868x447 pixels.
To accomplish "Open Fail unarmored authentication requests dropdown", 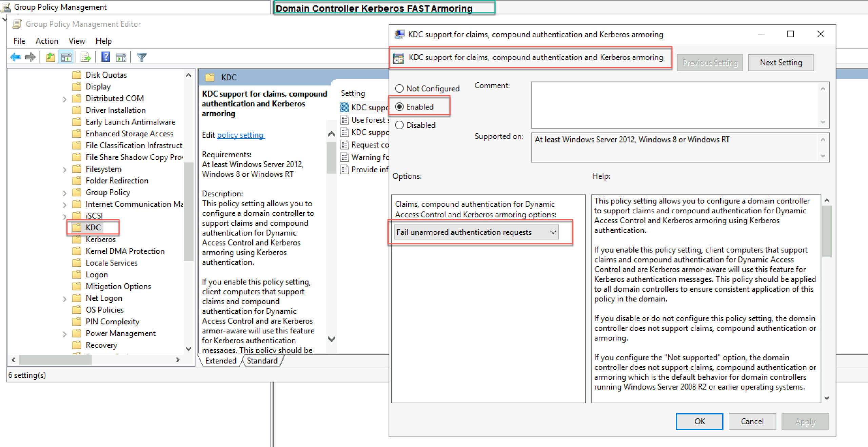I will point(476,232).
